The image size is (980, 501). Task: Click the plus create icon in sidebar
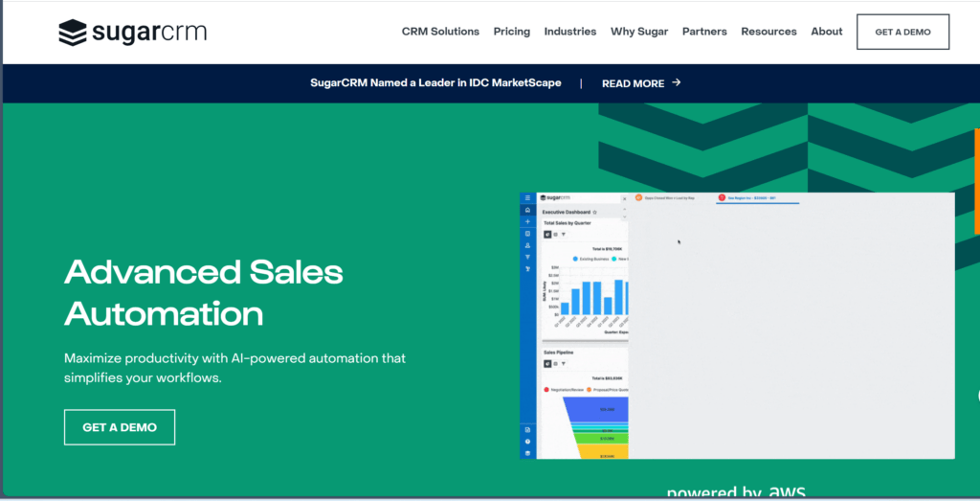[x=527, y=221]
